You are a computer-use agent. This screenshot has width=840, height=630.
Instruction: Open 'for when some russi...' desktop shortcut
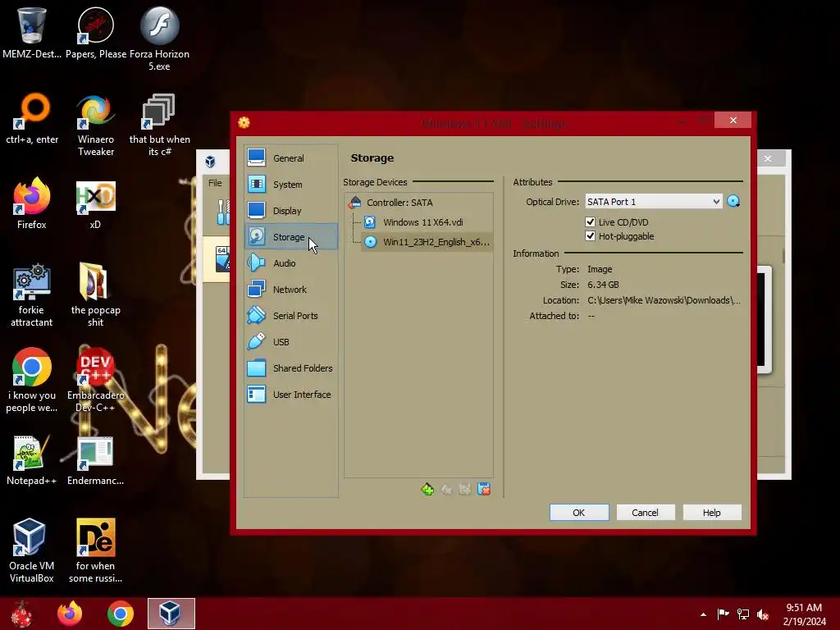tap(96, 550)
